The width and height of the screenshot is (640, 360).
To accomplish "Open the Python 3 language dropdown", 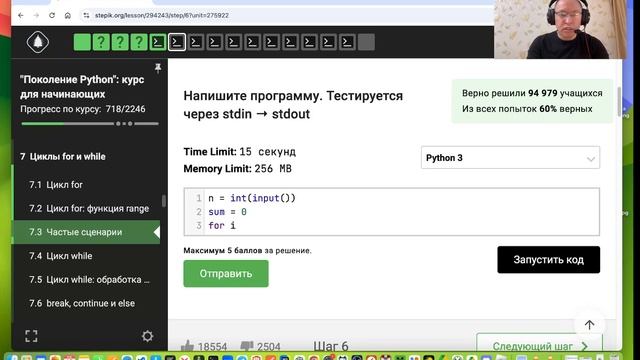I will coord(510,158).
